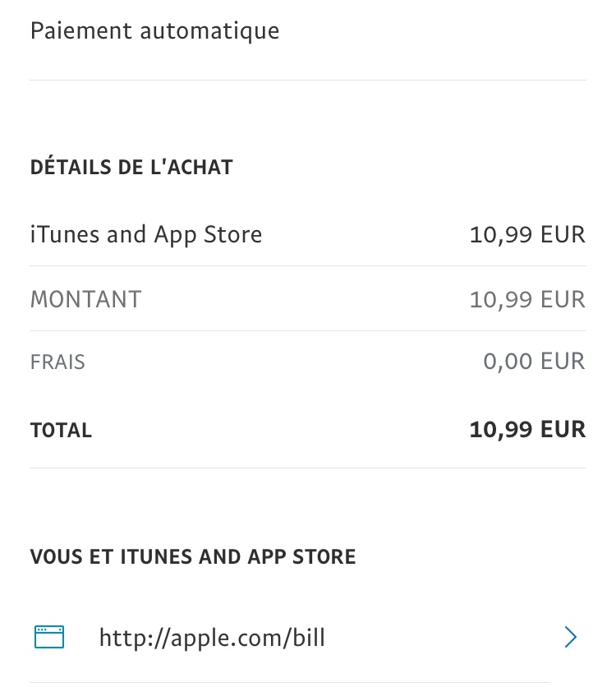Viewport: 616px width, 687px height.
Task: Select the bold TOTAL label
Action: [x=61, y=430]
